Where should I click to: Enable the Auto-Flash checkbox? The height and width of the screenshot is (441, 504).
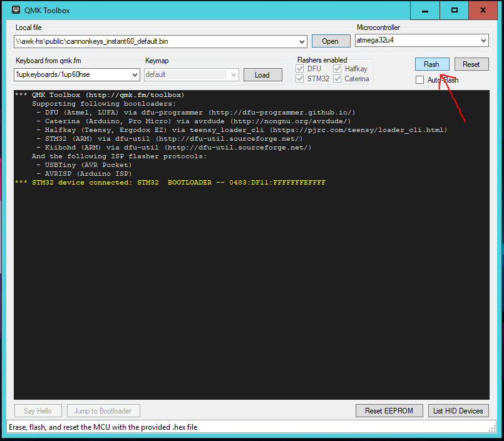(x=420, y=80)
